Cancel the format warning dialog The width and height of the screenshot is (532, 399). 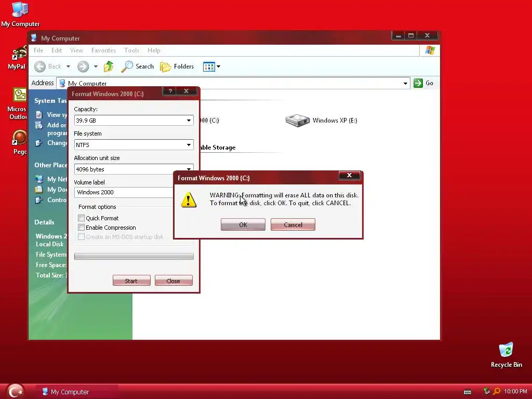coord(293,224)
